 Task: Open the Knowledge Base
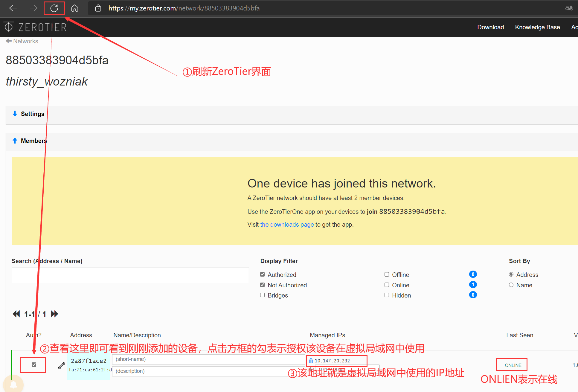(537, 27)
